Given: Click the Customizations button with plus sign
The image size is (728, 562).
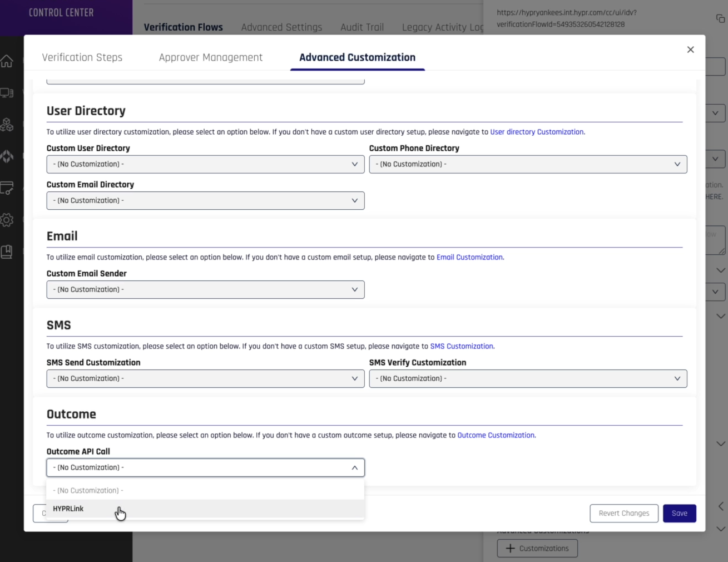Looking at the screenshot, I should (537, 548).
